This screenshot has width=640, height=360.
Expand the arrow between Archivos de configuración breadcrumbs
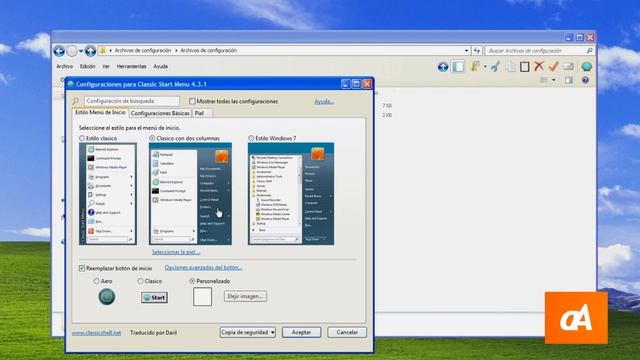click(x=176, y=51)
